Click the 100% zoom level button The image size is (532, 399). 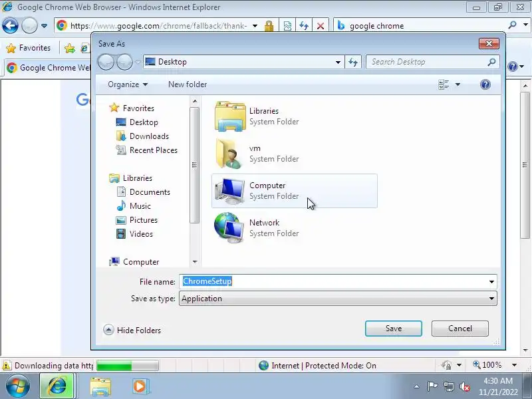(487, 365)
